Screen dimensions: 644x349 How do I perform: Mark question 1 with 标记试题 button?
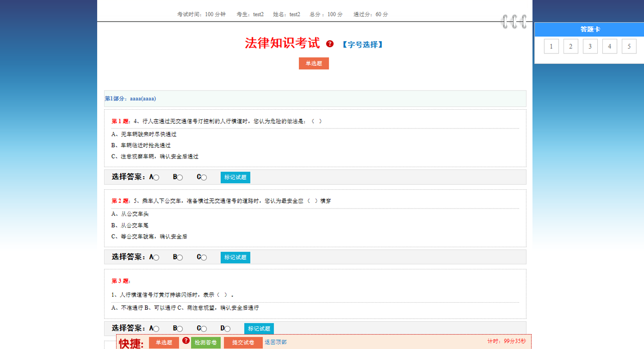click(x=235, y=177)
